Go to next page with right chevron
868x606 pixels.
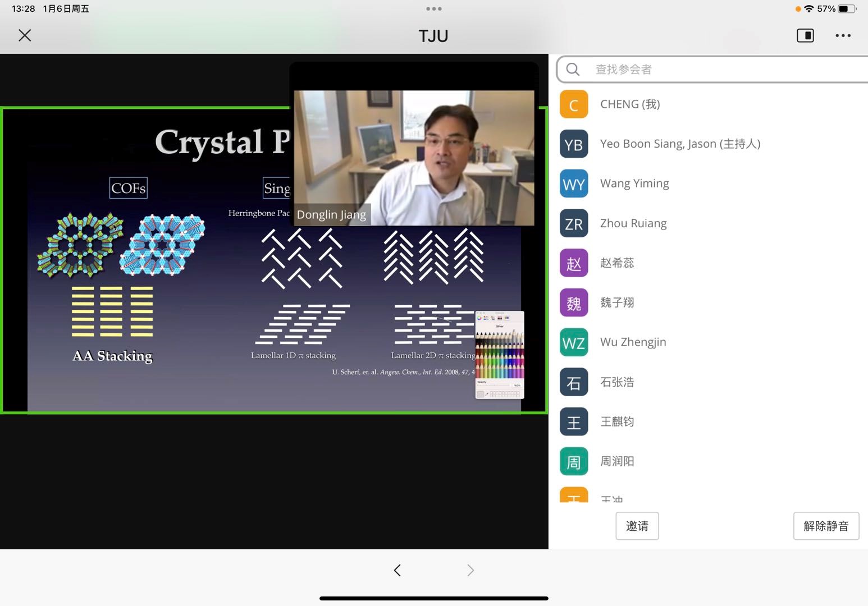point(470,571)
